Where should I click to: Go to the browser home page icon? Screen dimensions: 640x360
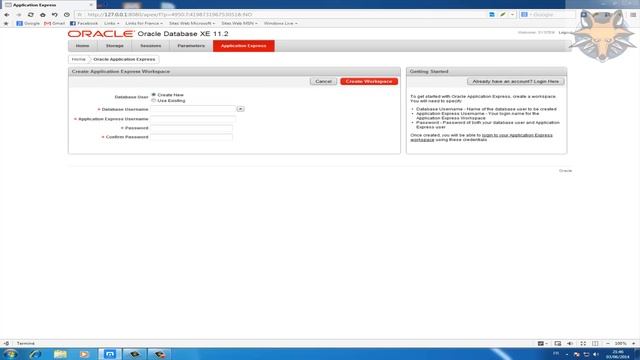click(x=42, y=15)
